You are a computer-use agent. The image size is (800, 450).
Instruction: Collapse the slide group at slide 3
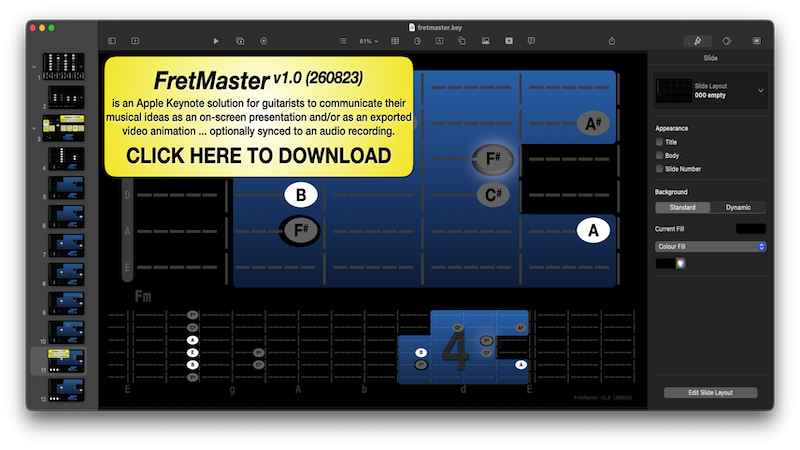click(34, 128)
